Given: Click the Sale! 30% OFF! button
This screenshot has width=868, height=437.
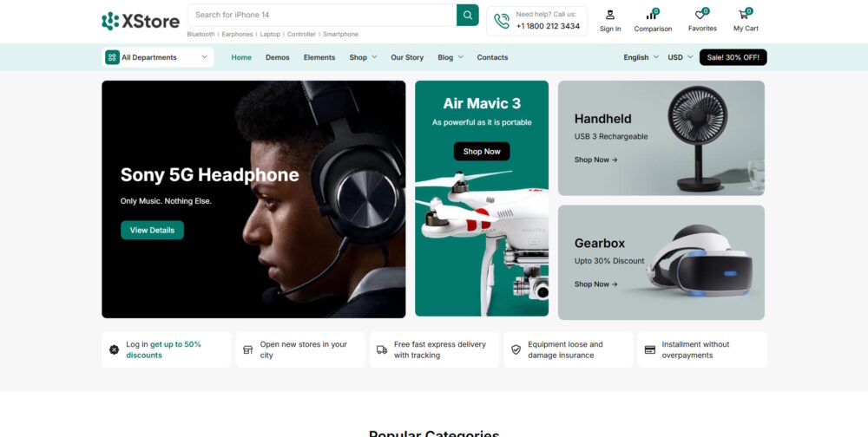Looking at the screenshot, I should click(x=733, y=57).
